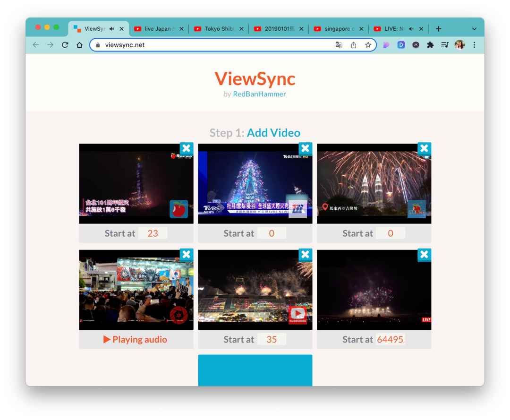The image size is (510, 420).
Task: Open the Chrome profile avatar menu
Action: 459,45
